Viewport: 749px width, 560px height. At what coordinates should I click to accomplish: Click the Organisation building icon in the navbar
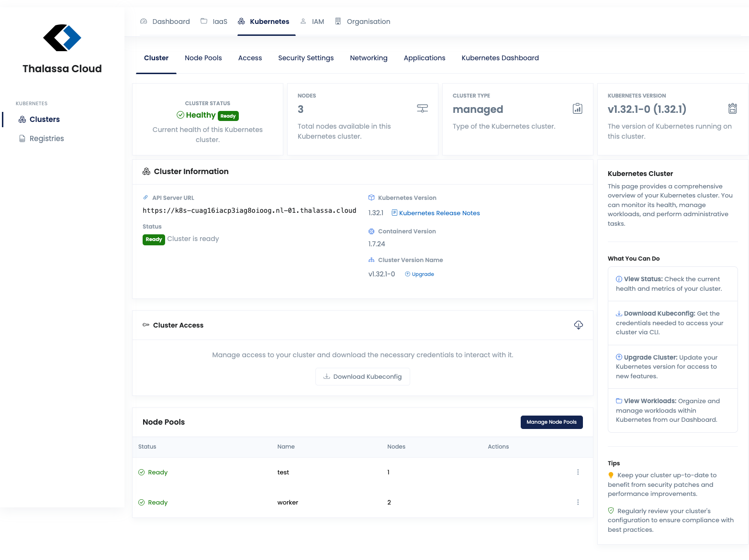[338, 21]
